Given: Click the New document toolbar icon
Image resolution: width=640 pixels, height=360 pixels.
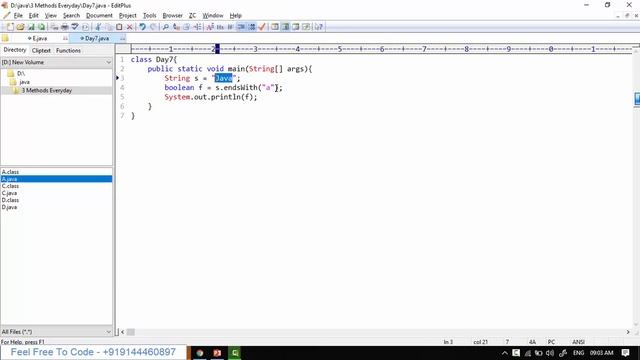Looking at the screenshot, I should [10, 27].
